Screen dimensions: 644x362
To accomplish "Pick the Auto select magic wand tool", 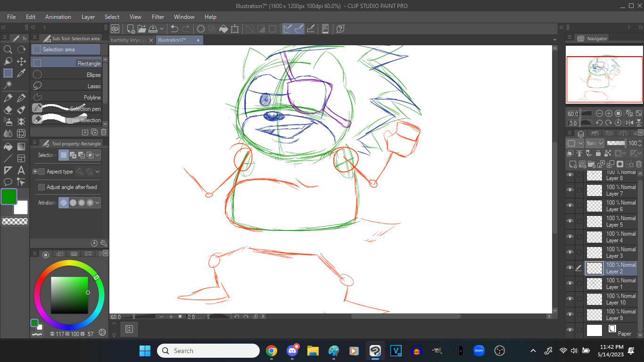I will [x=8, y=85].
